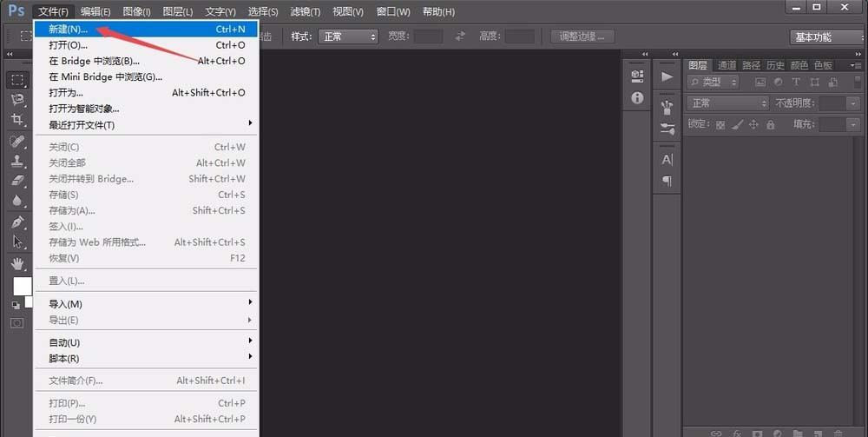The height and width of the screenshot is (437, 868).
Task: Open the Layers panel flyout menu
Action: click(856, 65)
